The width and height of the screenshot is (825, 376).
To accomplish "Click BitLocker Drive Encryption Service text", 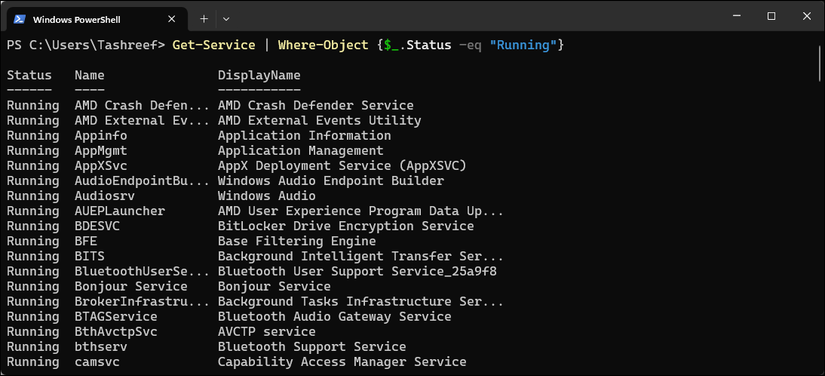I will pos(346,226).
